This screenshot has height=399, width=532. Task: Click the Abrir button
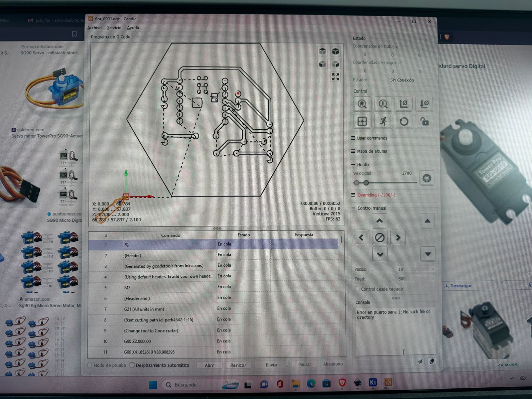[x=209, y=365]
